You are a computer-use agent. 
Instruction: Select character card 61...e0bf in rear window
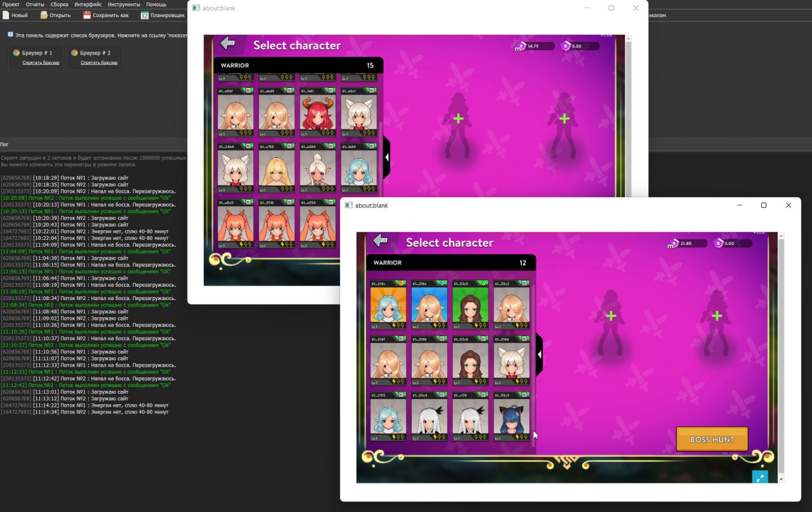point(235,112)
